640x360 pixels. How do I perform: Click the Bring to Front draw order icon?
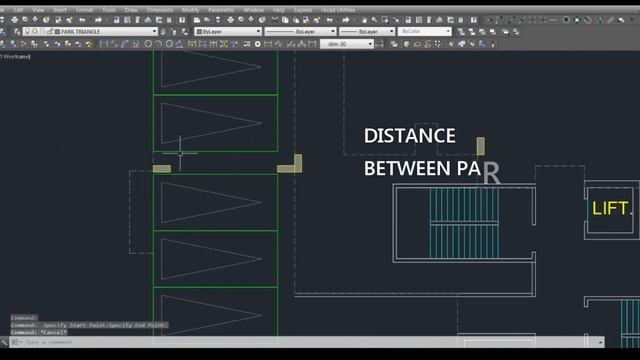461,31
